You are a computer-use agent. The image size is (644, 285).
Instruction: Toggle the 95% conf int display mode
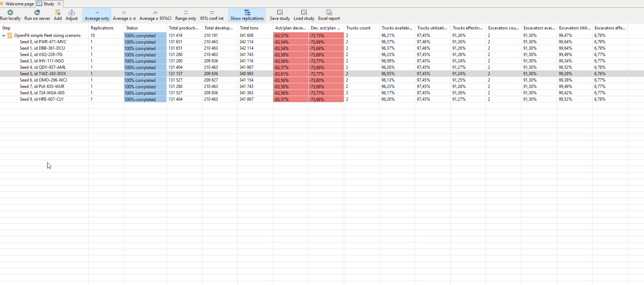212,15
